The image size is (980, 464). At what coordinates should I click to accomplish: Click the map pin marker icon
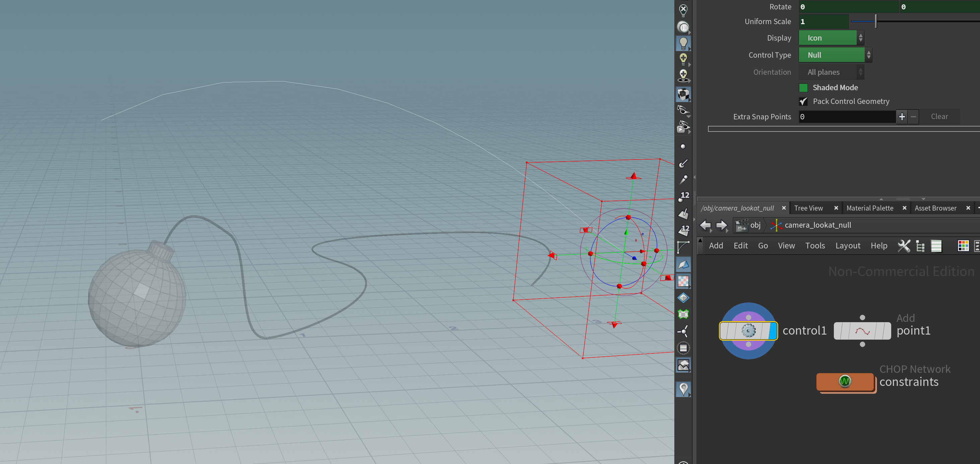click(683, 389)
